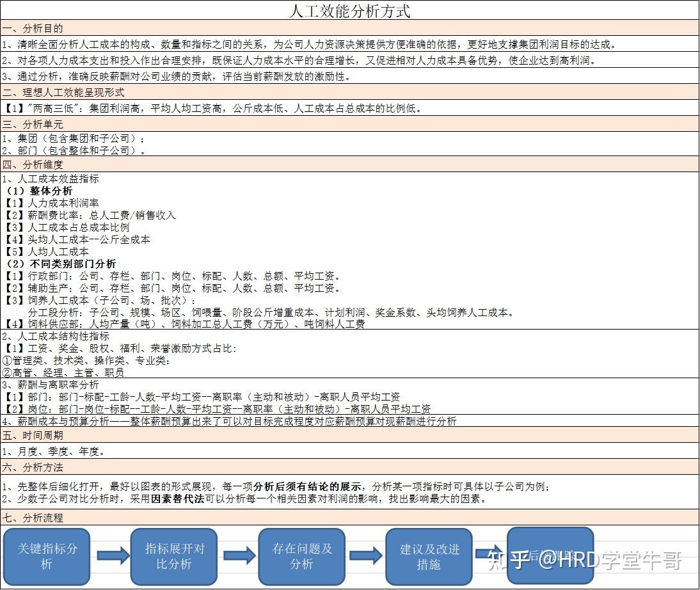Click the row 1、月度、季度、年度
Image resolution: width=700 pixels, height=590 pixels.
tap(349, 451)
